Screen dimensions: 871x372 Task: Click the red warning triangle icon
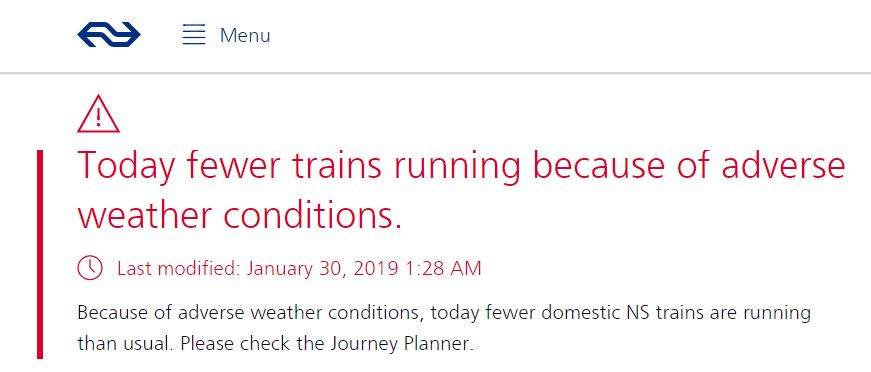pyautogui.click(x=98, y=114)
